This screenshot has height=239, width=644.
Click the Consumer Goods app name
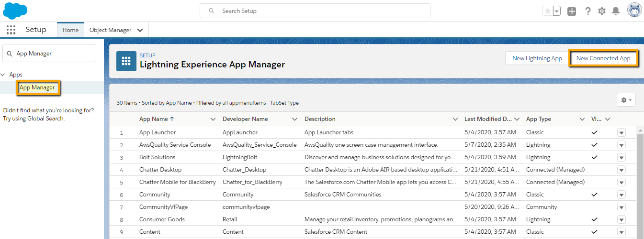[x=162, y=219]
